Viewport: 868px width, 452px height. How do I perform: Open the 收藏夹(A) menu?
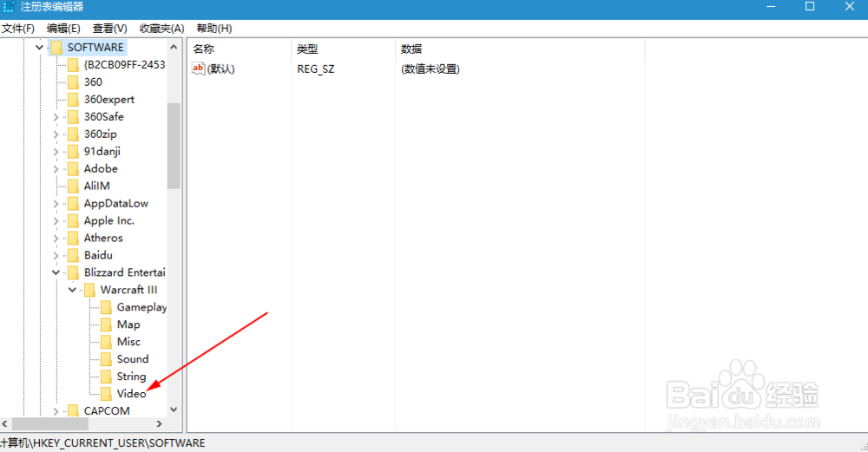161,29
